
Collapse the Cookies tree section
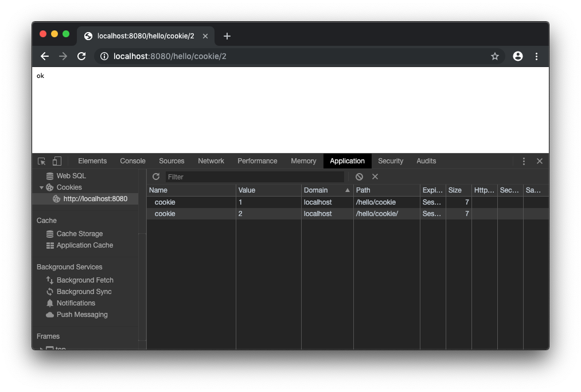click(41, 187)
